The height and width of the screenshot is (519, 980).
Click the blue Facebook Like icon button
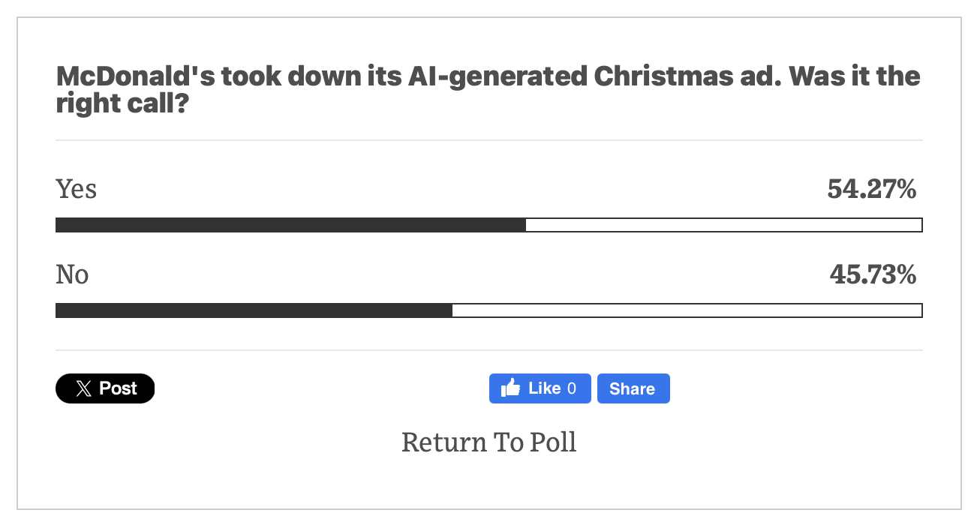click(x=540, y=388)
